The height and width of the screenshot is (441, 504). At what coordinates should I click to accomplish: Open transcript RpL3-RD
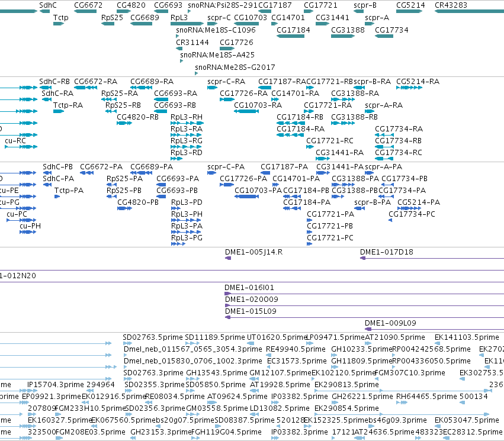coord(187,153)
